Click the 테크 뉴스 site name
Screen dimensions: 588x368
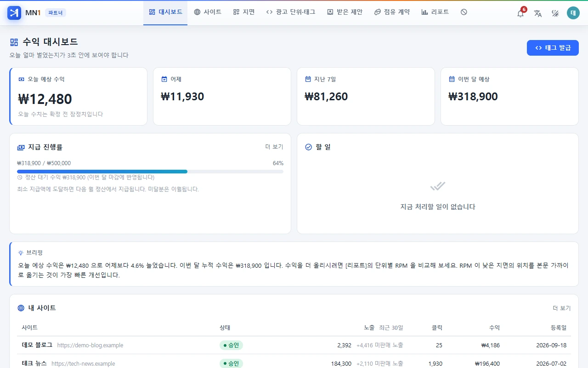[34, 363]
